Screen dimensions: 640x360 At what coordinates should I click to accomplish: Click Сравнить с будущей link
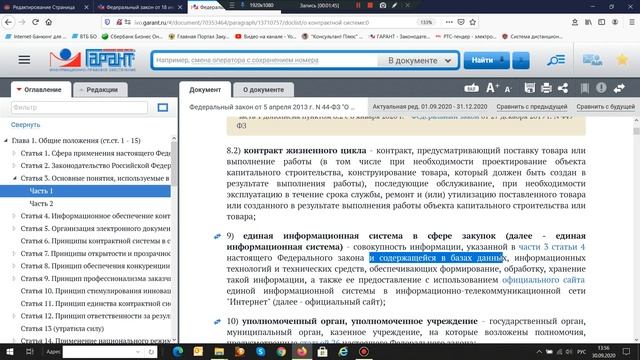606,107
